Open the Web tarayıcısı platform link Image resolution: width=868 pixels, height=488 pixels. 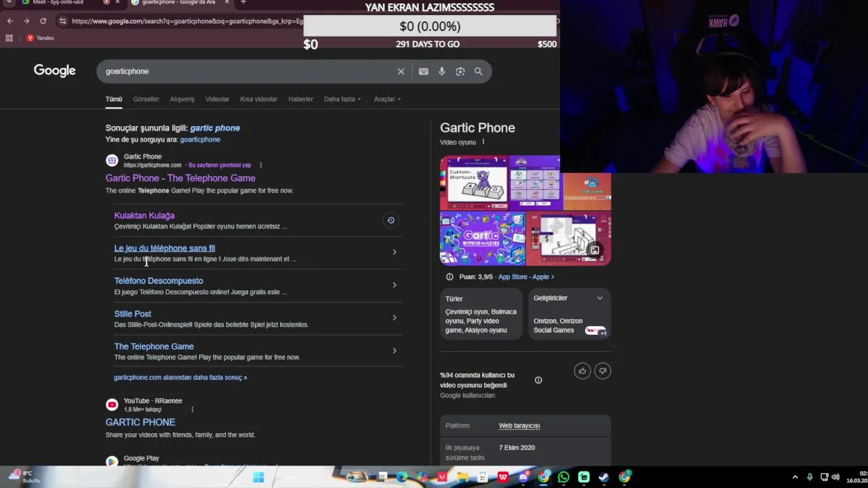click(519, 426)
